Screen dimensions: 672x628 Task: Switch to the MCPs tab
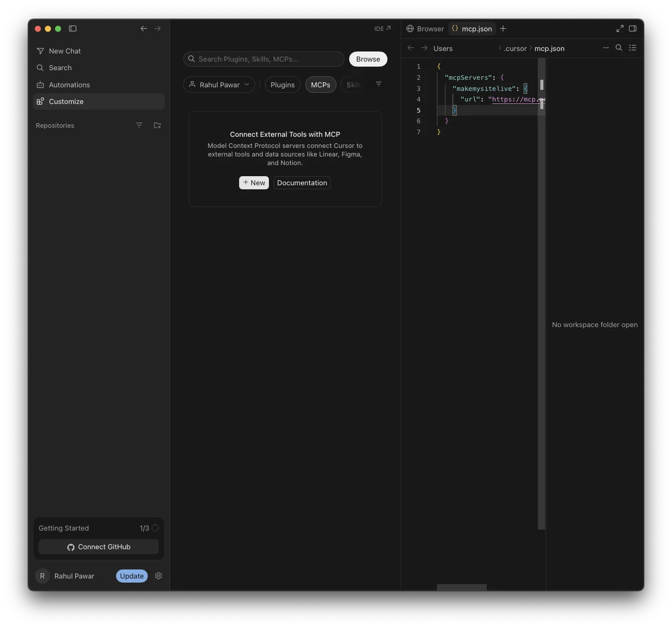(x=321, y=85)
